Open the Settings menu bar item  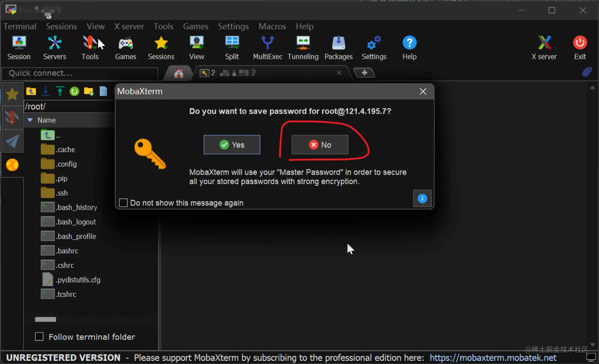coord(233,26)
